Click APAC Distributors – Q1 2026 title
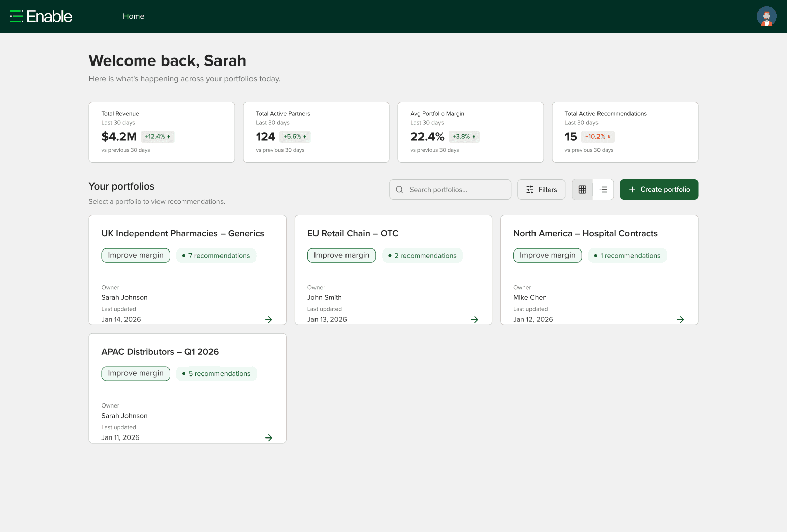 (160, 352)
